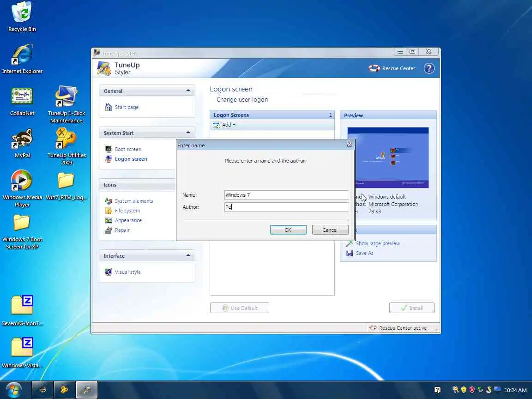Viewport: 532px width, 399px height.
Task: Click the Save As floppy disk icon
Action: click(x=350, y=253)
